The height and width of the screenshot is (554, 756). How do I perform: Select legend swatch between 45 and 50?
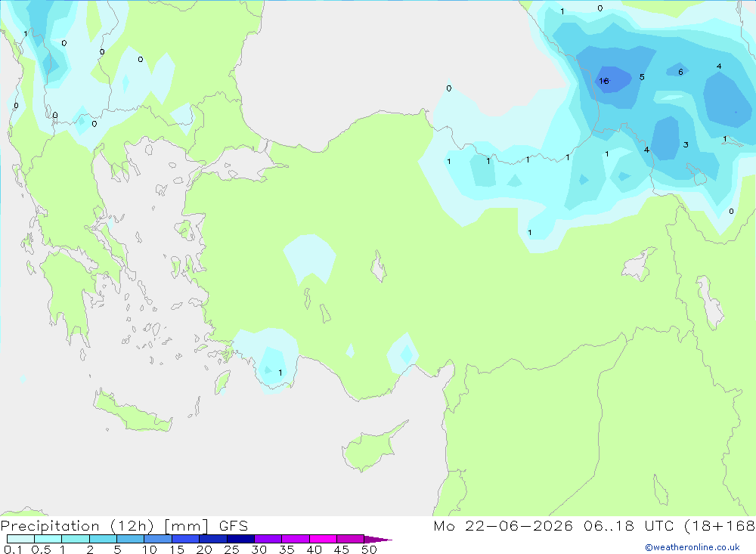click(x=350, y=539)
